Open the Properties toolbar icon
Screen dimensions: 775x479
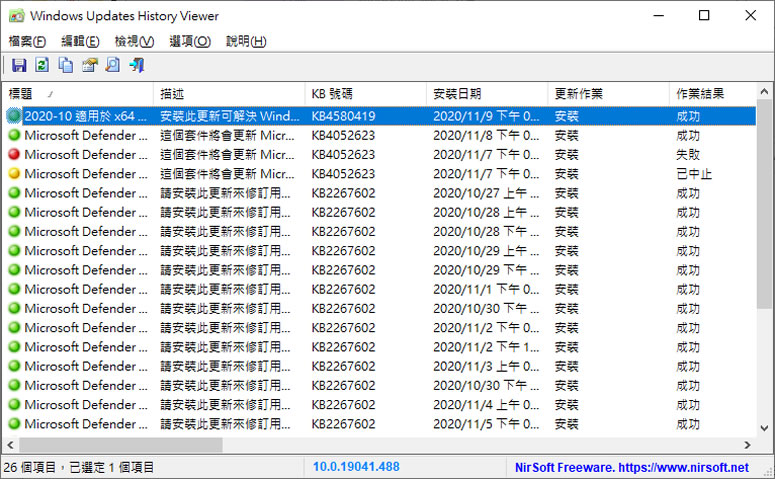[x=90, y=66]
